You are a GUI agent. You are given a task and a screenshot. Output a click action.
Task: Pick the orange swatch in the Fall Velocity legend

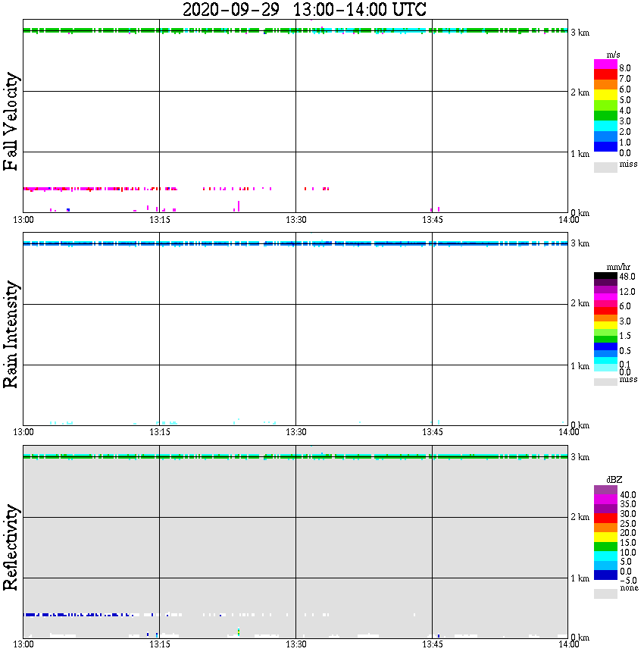605,84
